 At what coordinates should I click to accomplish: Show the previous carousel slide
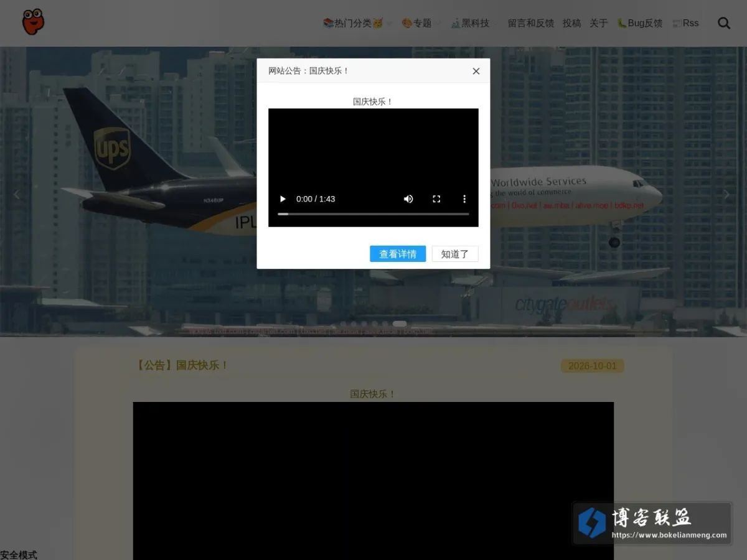pos(17,195)
